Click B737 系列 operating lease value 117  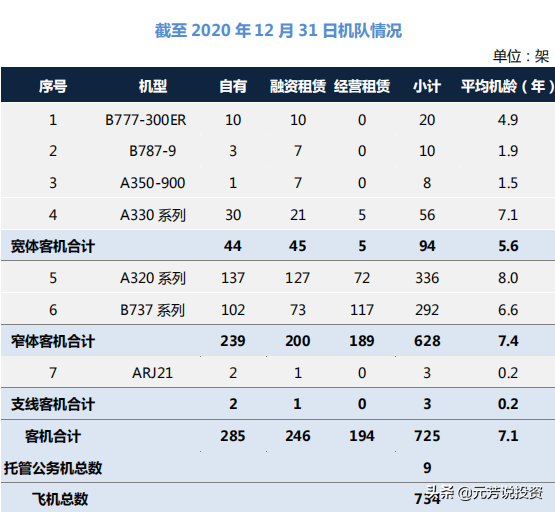362,310
